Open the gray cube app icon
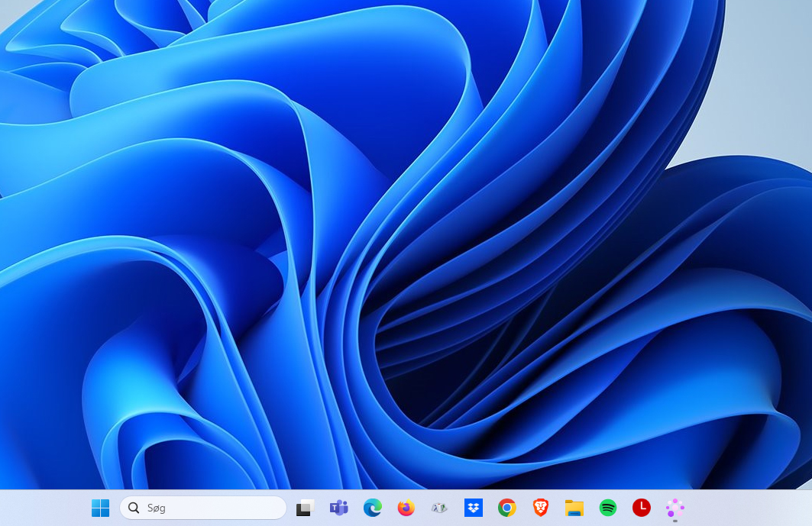The height and width of the screenshot is (526, 812). [x=439, y=508]
